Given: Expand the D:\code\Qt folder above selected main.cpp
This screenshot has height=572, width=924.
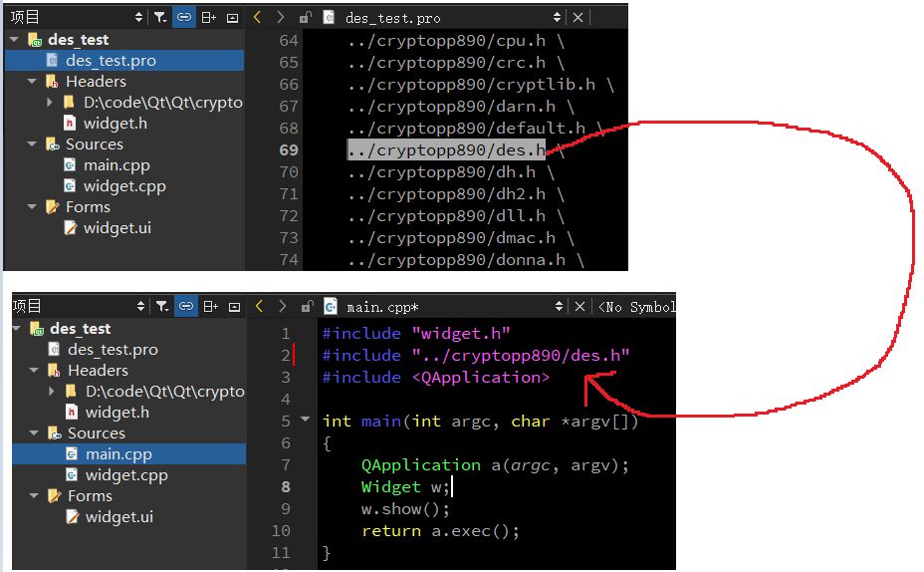Looking at the screenshot, I should 52,392.
